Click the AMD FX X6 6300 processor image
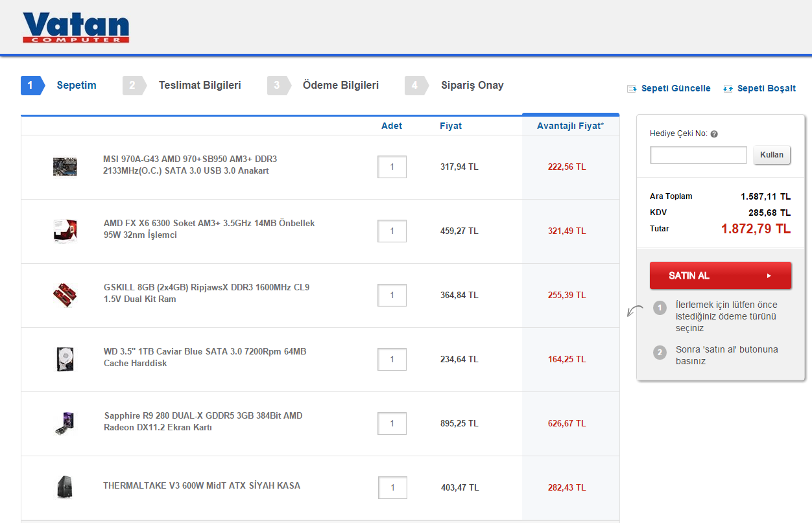This screenshot has width=812, height=523. 65,231
